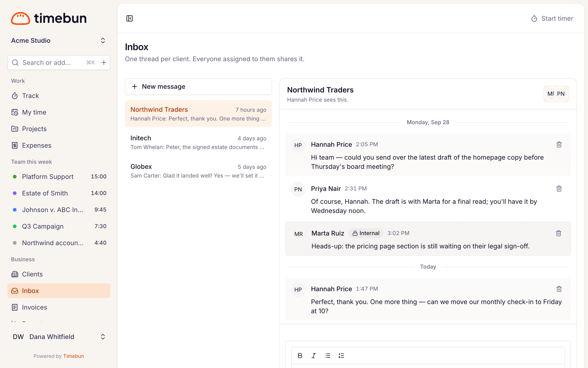Screen dimensions: 588x368
Task: Select Johnson v. ABC In... in team list
Action: pos(59,210)
